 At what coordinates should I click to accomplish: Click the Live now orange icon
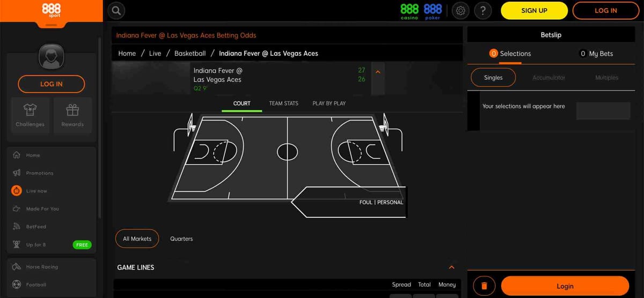[17, 191]
